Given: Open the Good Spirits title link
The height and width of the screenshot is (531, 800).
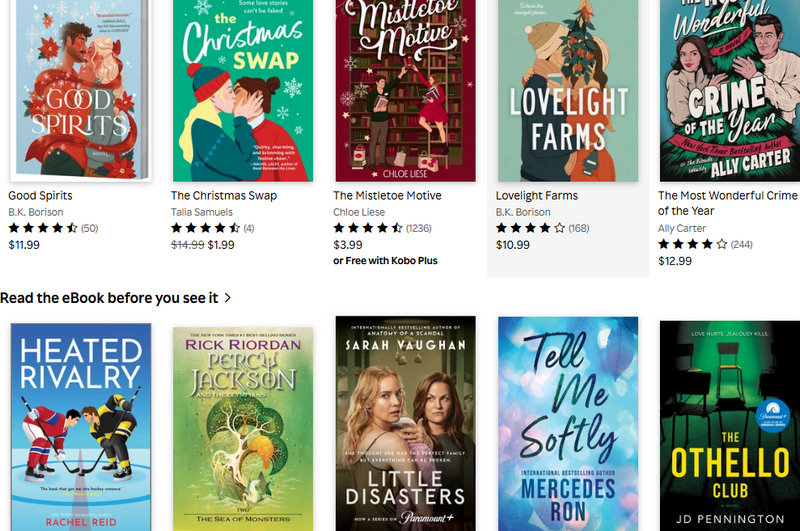Looking at the screenshot, I should 40,195.
